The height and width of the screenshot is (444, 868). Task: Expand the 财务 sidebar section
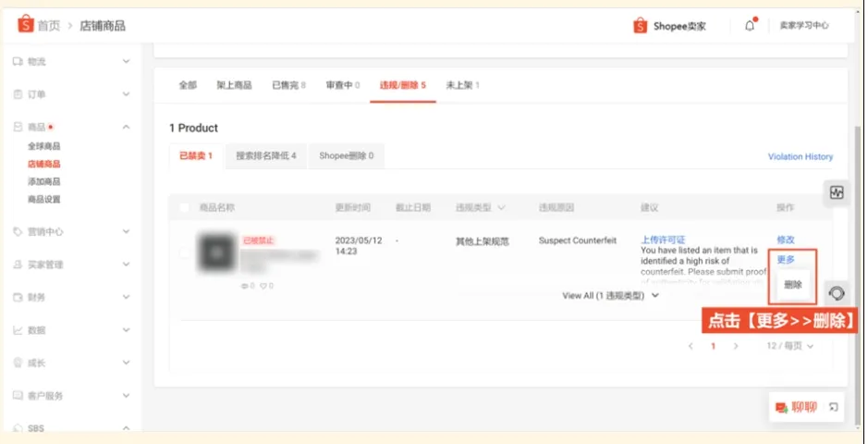tap(127, 297)
